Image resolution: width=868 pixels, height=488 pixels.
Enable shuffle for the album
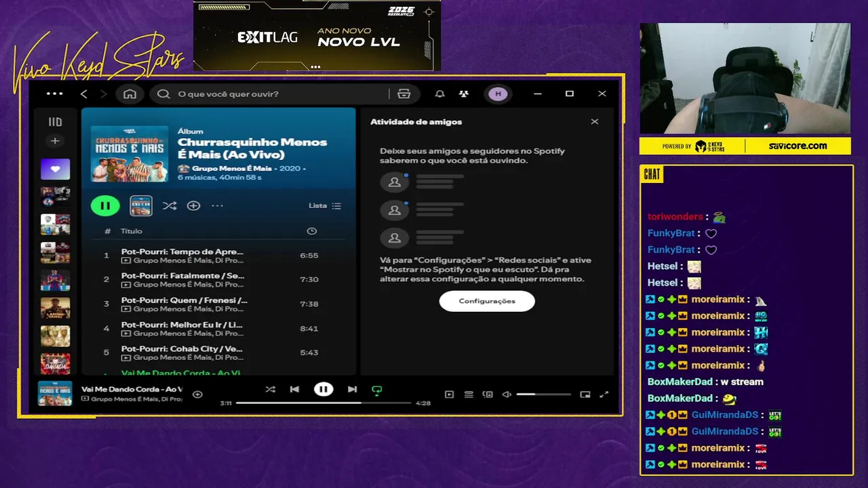pyautogui.click(x=170, y=205)
